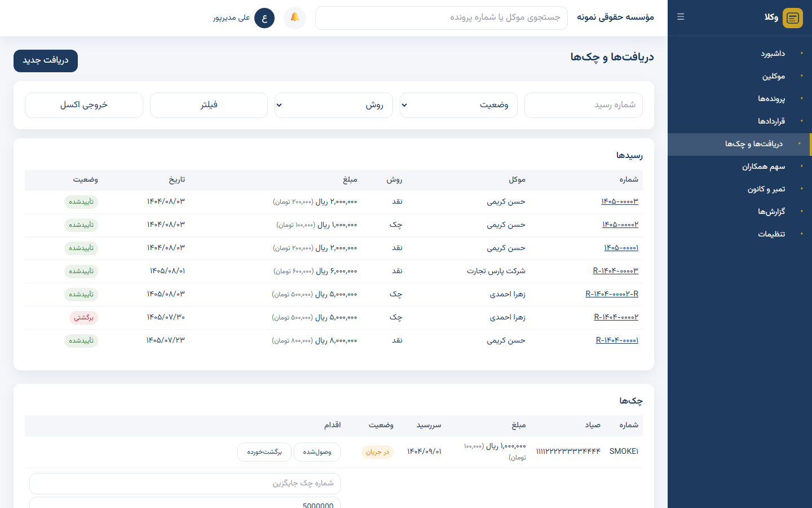Export with the خروجی اکسل button
The image size is (812, 508).
pyautogui.click(x=84, y=105)
